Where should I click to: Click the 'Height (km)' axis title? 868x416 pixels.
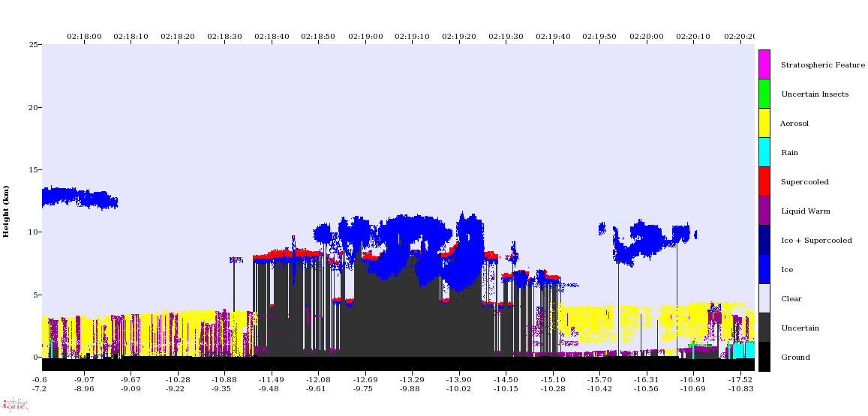[x=7, y=211]
